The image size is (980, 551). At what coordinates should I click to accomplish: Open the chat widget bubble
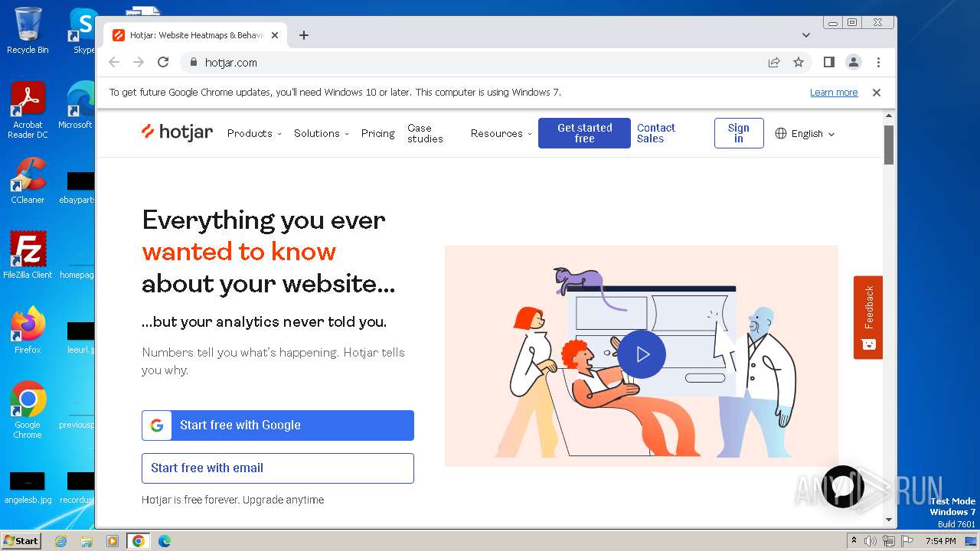click(843, 487)
